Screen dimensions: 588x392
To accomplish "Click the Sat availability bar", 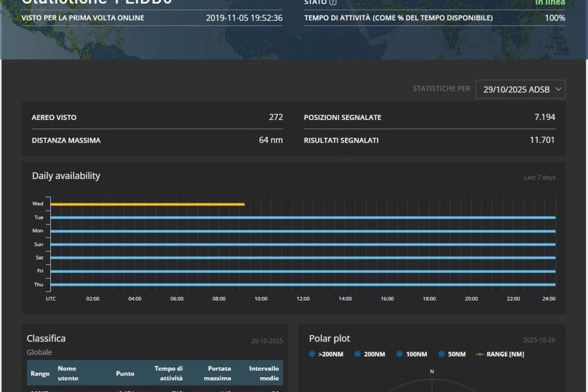I will tap(303, 258).
